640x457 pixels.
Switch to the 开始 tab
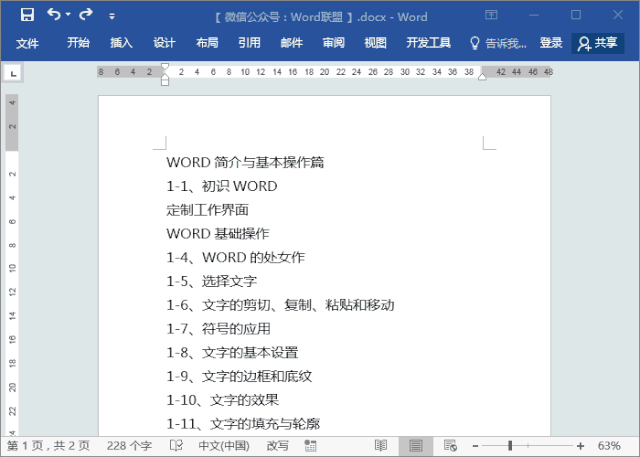click(x=78, y=42)
